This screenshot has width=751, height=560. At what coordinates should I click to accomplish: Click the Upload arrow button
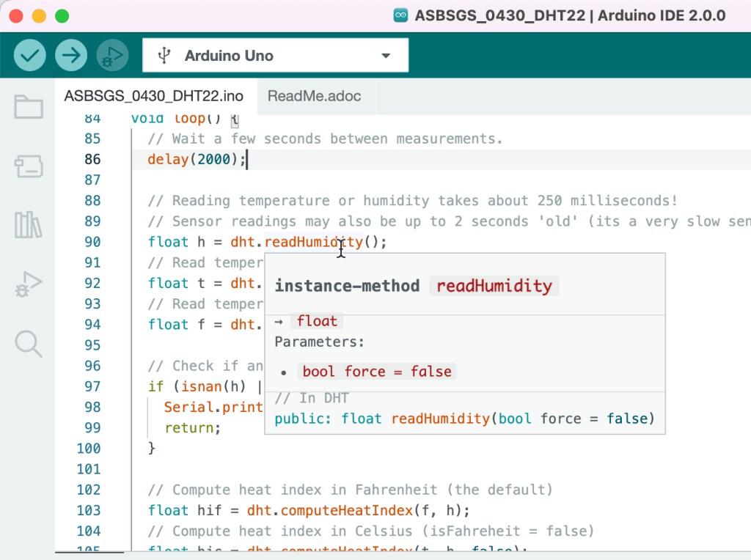71,55
